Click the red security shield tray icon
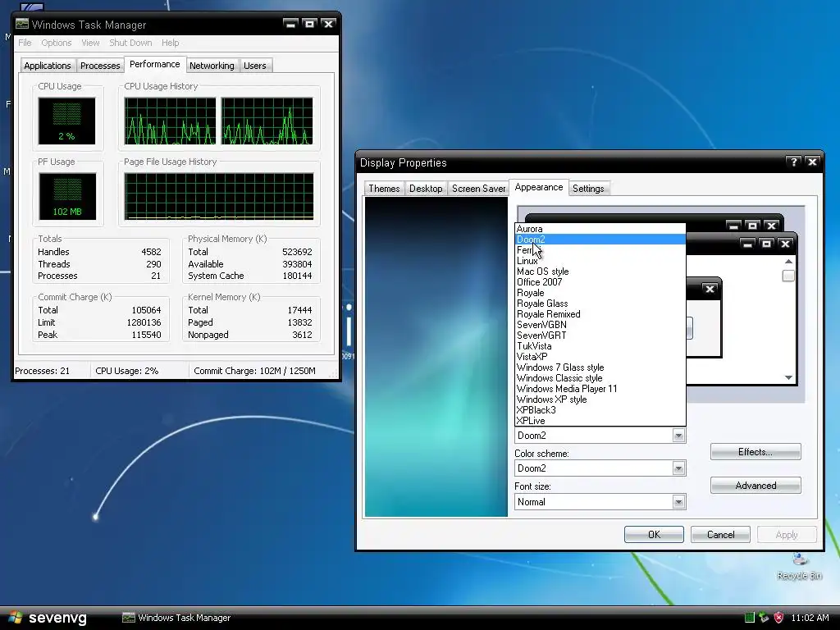This screenshot has width=840, height=630. pyautogui.click(x=779, y=618)
